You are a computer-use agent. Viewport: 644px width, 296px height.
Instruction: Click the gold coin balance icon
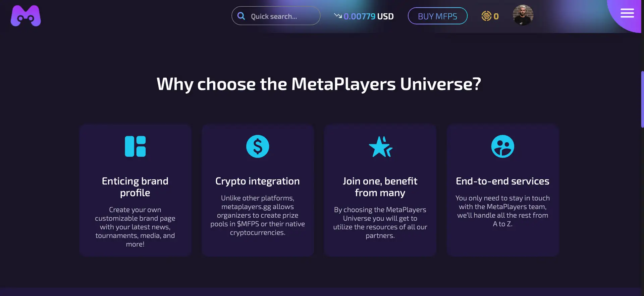point(486,16)
